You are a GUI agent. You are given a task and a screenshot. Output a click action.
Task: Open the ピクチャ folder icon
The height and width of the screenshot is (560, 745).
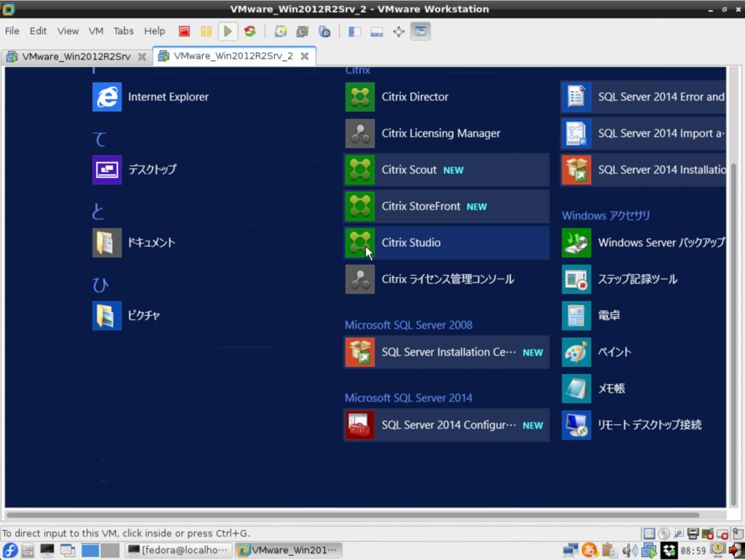pos(107,316)
